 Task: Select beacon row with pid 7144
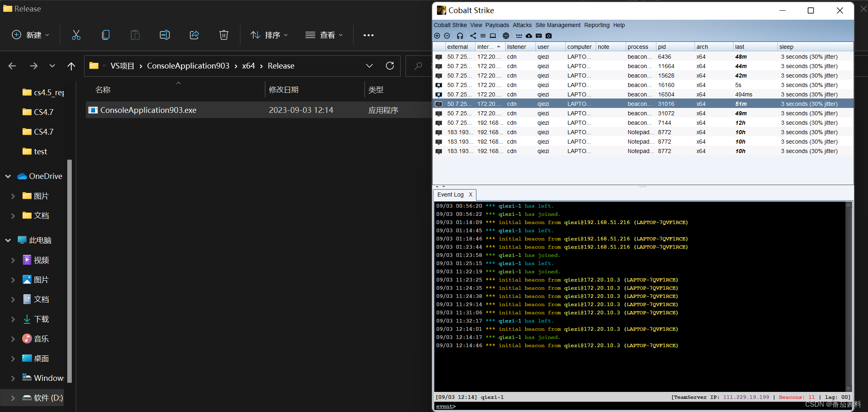(x=643, y=123)
